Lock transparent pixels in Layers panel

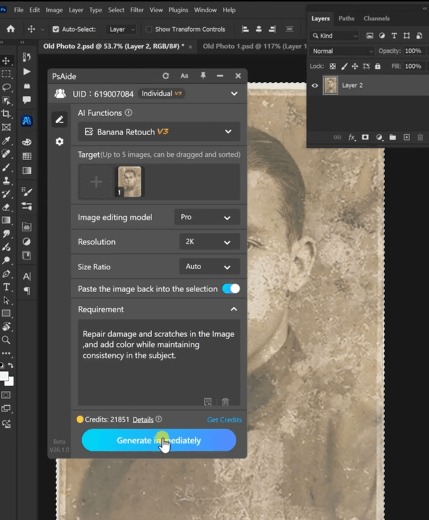[x=333, y=66]
